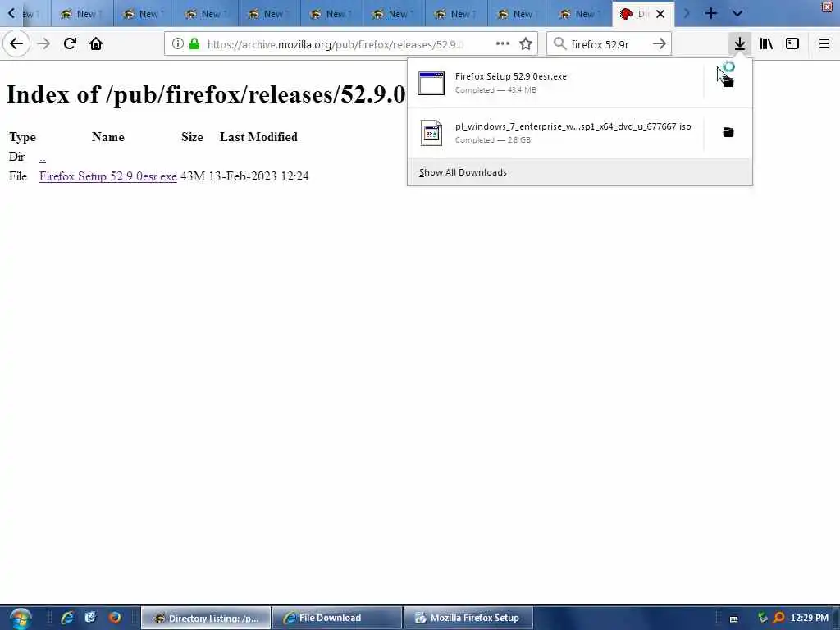840x630 pixels.
Task: Select the active 'Dir' tab
Action: (643, 14)
